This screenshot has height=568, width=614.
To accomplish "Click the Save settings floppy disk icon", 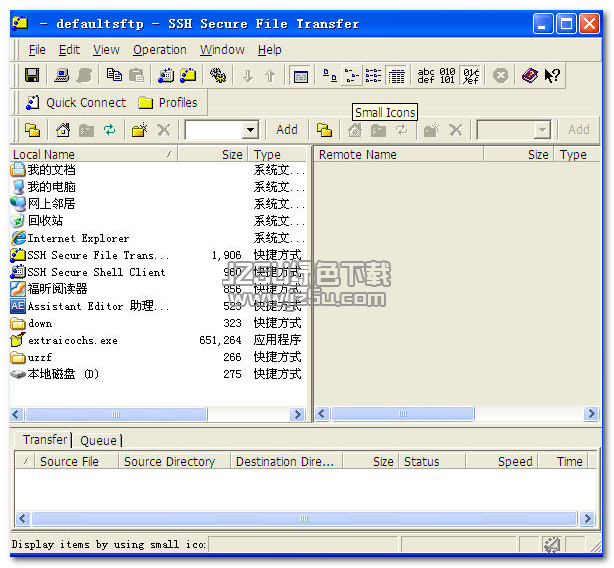I will tap(32, 75).
